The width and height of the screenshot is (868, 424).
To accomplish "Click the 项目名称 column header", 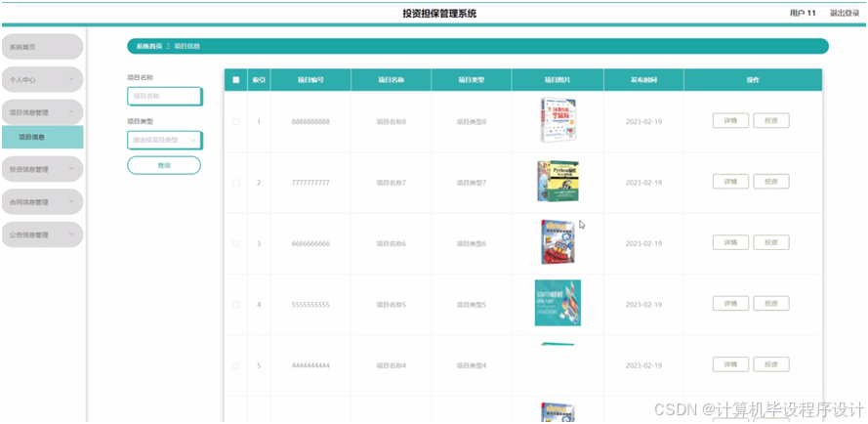I will (391, 80).
